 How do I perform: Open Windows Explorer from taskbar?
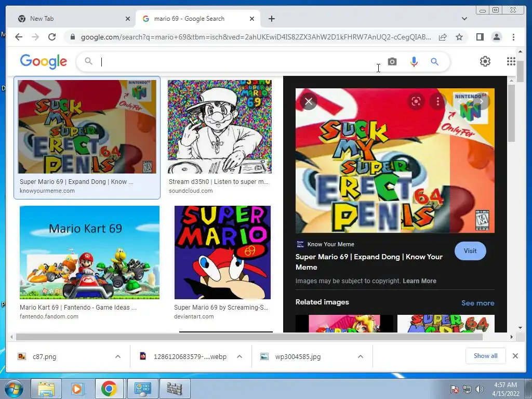(46, 389)
